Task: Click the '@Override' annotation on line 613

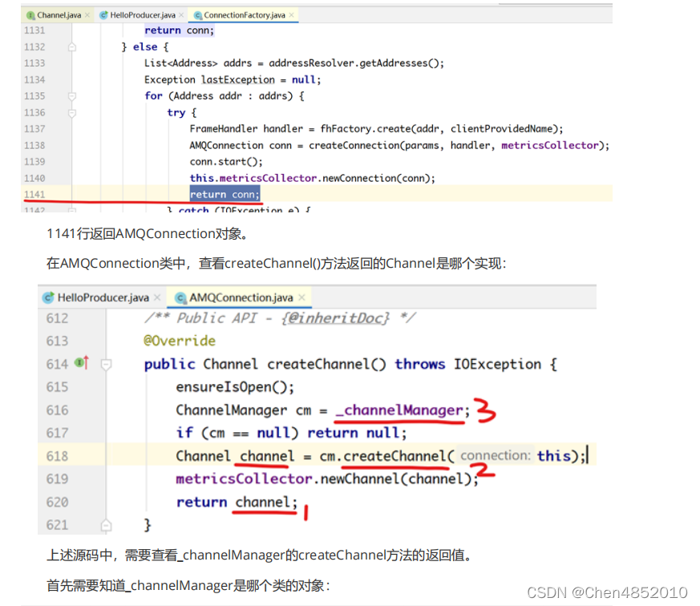Action: (x=180, y=341)
